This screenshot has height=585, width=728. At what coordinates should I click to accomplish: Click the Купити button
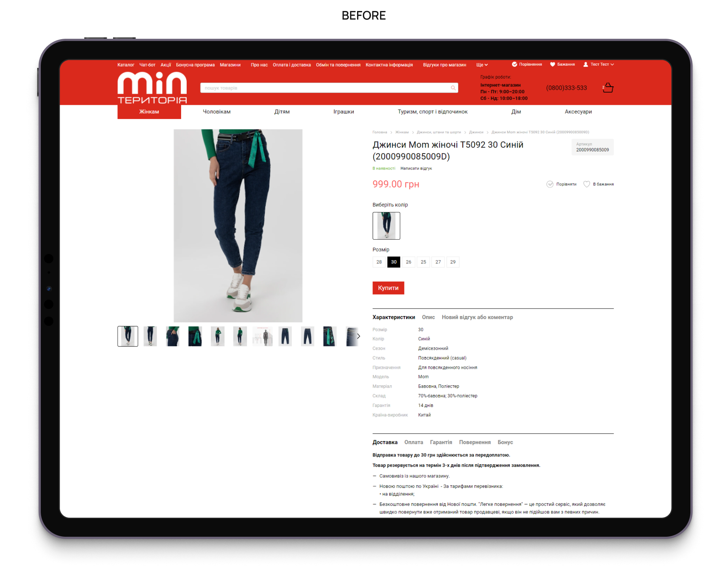coord(388,288)
